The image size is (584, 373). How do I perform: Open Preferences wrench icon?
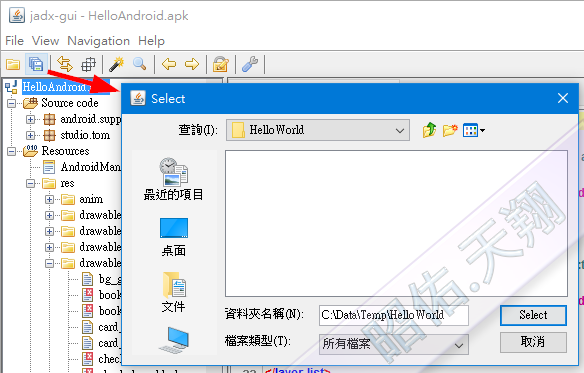(250, 64)
